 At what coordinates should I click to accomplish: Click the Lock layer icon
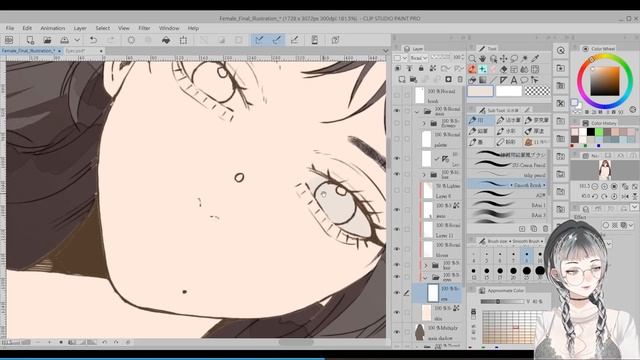coord(421,69)
